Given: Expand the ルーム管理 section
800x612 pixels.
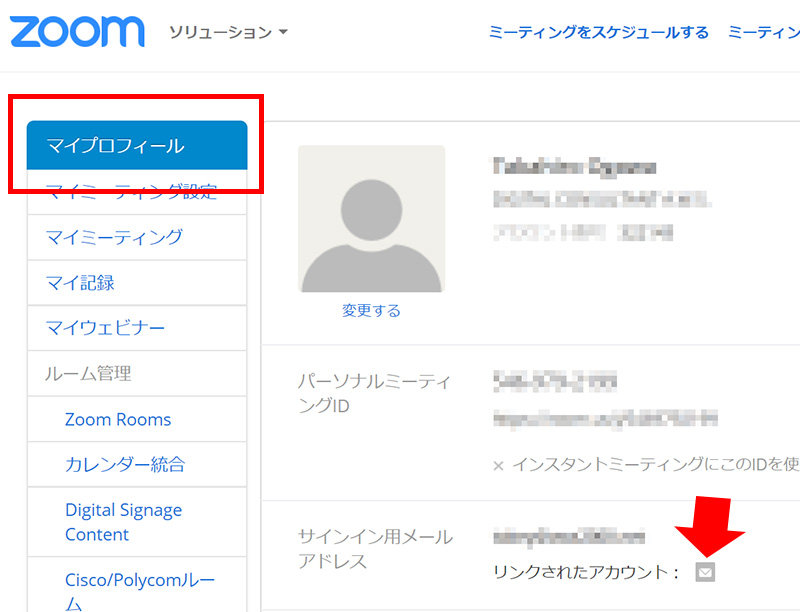Looking at the screenshot, I should point(88,374).
